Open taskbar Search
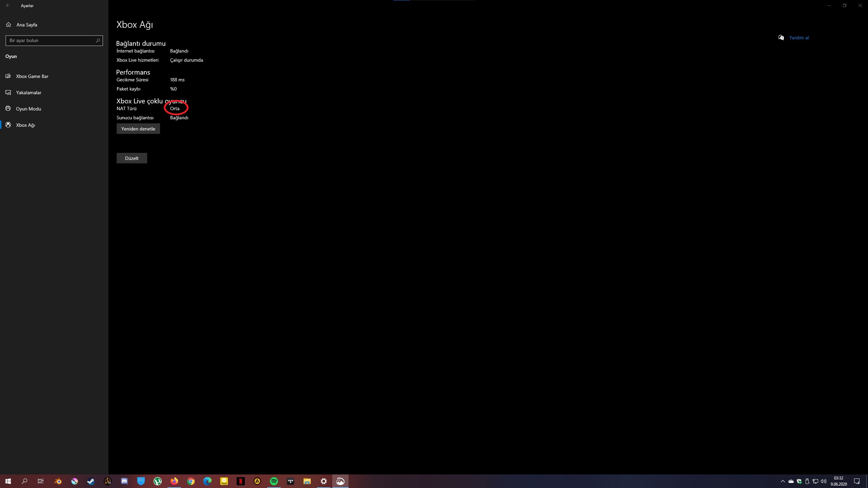 point(24,481)
